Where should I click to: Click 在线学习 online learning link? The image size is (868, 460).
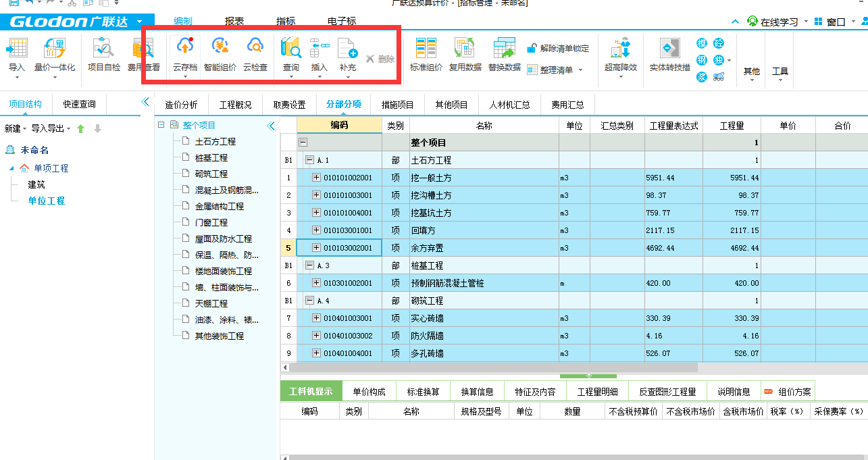778,22
